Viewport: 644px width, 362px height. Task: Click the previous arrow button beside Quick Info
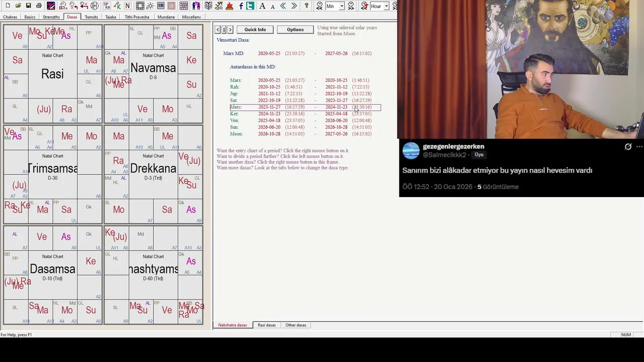(x=218, y=30)
